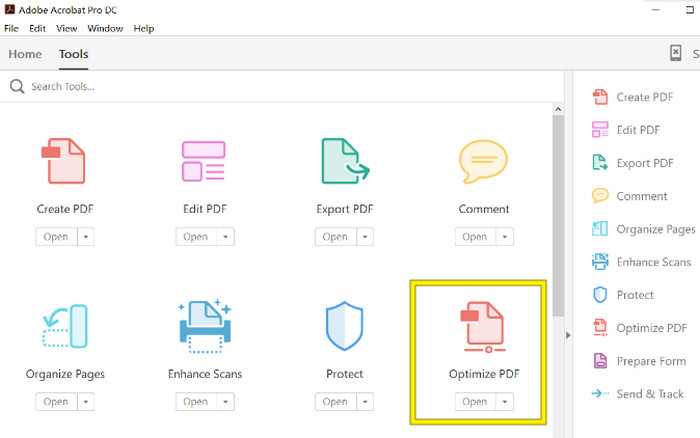Image resolution: width=700 pixels, height=438 pixels.
Task: Click the Organize Pages label in grid
Action: (x=65, y=374)
